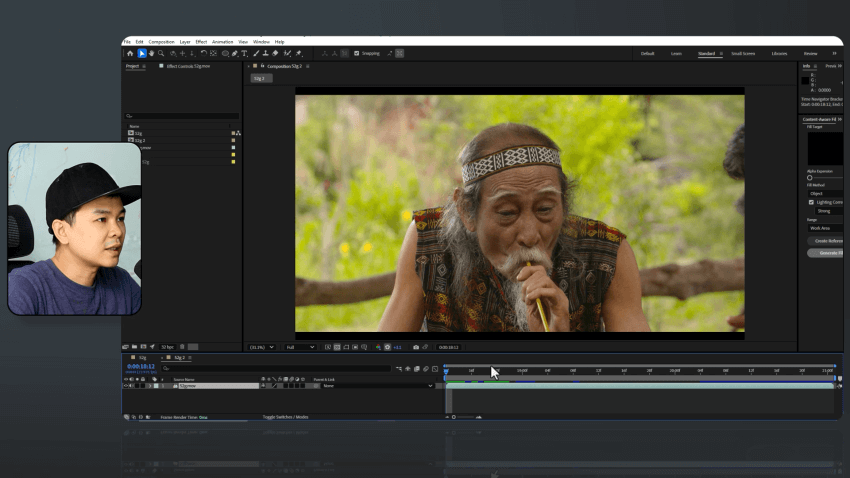Select the Roto Brush tool
This screenshot has height=478, width=850.
tap(287, 53)
